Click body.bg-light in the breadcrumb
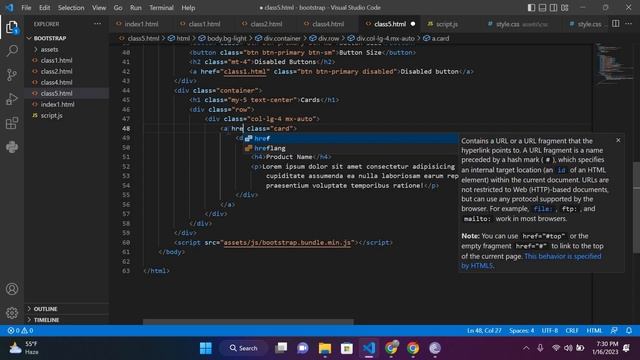This screenshot has height=360, width=640. 226,38
